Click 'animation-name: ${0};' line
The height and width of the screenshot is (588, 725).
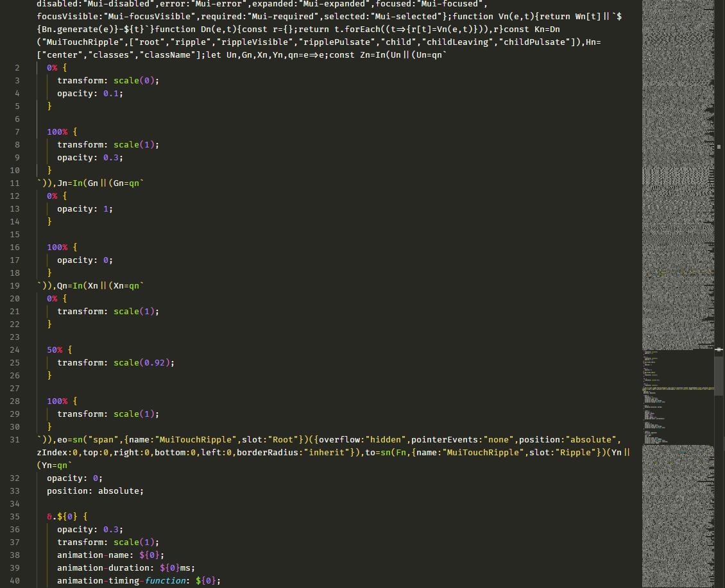point(111,555)
